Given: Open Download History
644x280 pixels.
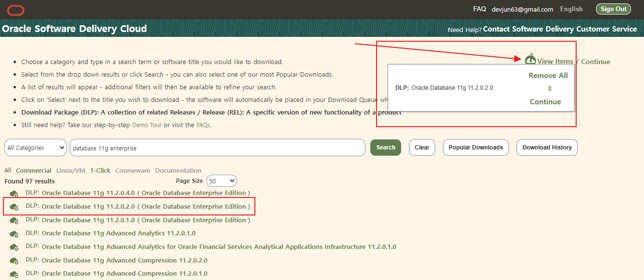Looking at the screenshot, I should (x=547, y=148).
